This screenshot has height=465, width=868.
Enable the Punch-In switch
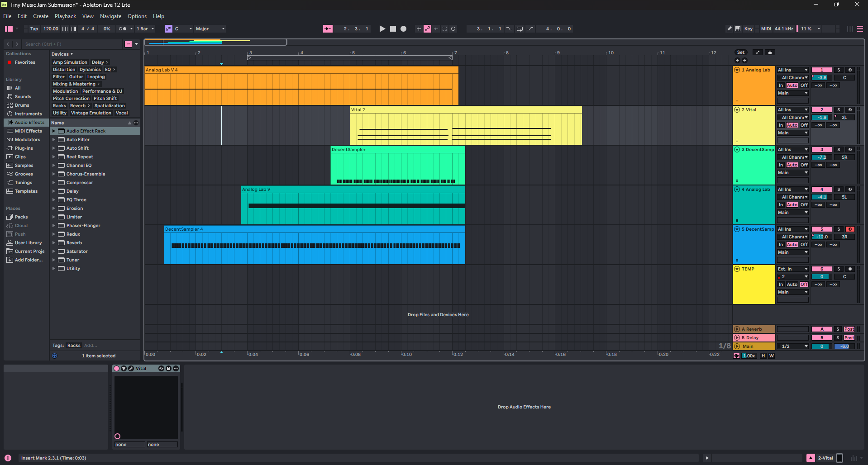tap(509, 29)
